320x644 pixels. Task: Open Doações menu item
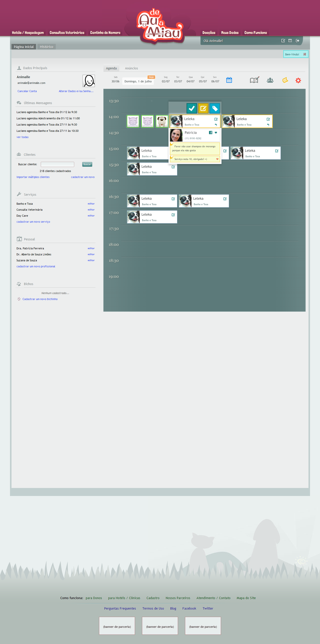pos(209,33)
